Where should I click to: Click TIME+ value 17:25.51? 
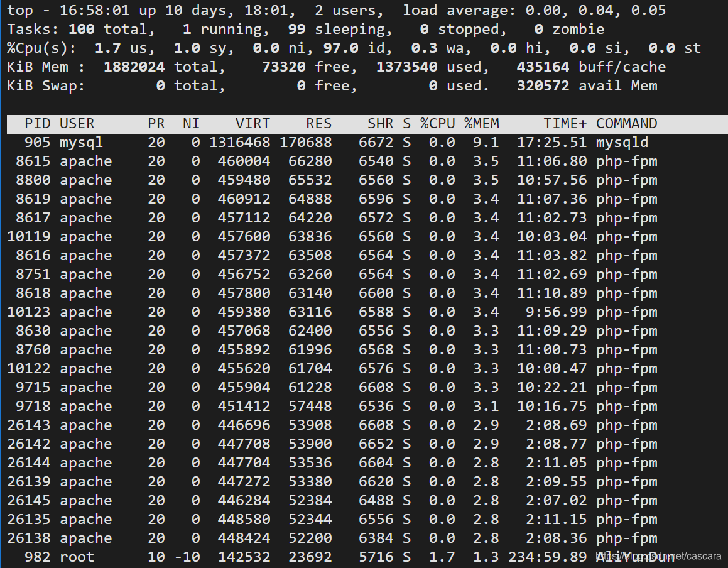click(552, 142)
